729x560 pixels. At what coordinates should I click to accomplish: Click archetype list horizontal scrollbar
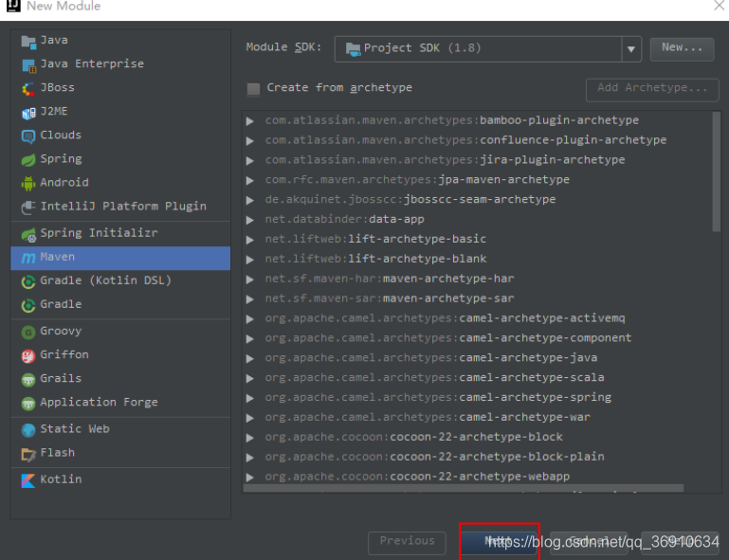pyautogui.click(x=463, y=488)
